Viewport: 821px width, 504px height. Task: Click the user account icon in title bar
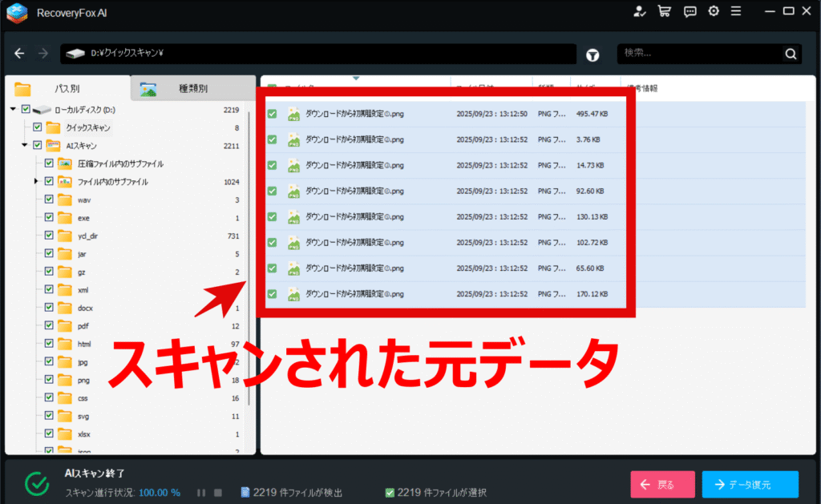(639, 11)
